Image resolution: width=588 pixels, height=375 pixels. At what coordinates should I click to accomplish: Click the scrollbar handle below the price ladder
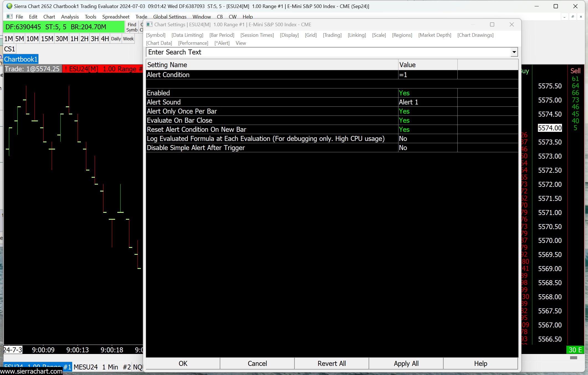(574, 358)
